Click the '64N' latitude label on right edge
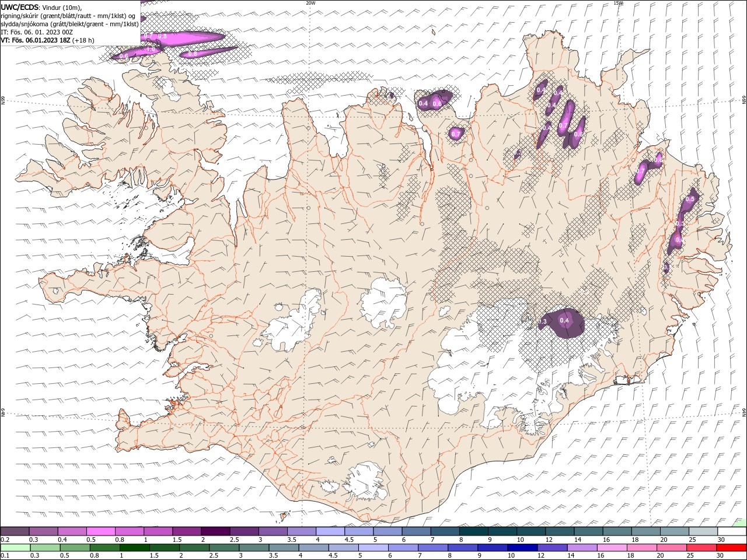This screenshot has width=747, height=560. 744,411
